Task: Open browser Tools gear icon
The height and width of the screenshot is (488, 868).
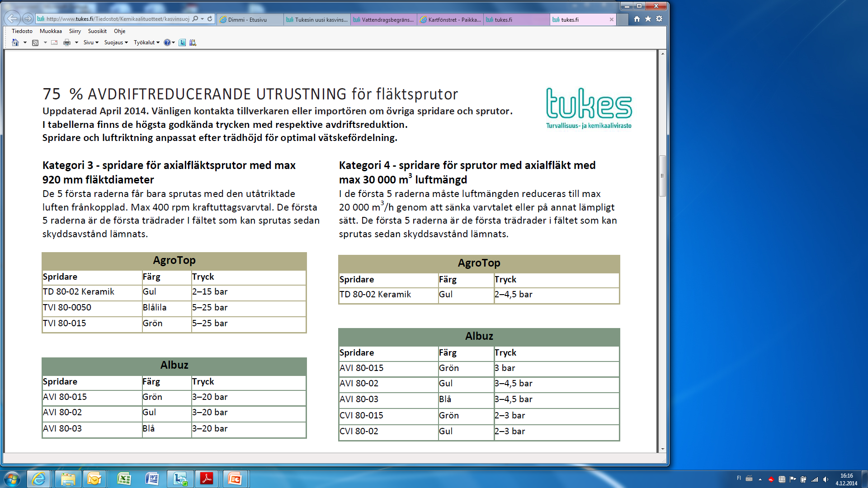Action: point(659,19)
